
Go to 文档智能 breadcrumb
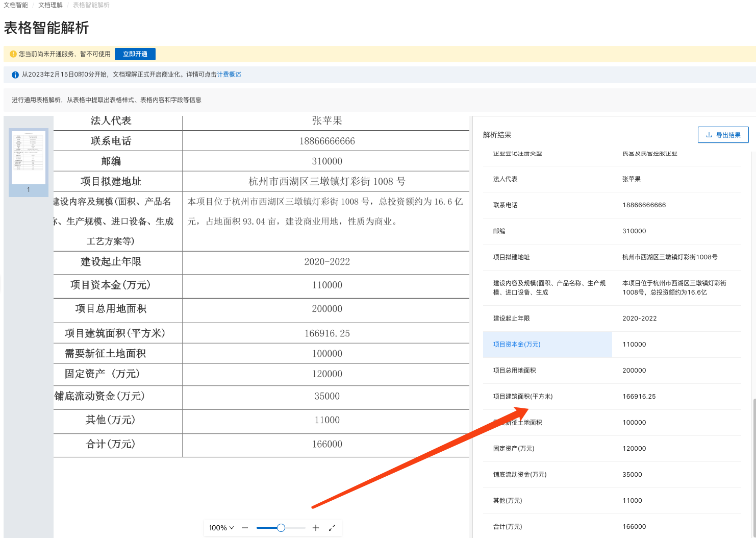[16, 5]
